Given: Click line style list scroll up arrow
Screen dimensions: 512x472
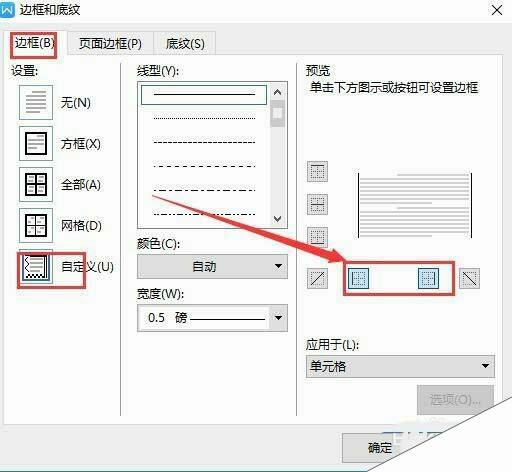Looking at the screenshot, I should tap(277, 92).
